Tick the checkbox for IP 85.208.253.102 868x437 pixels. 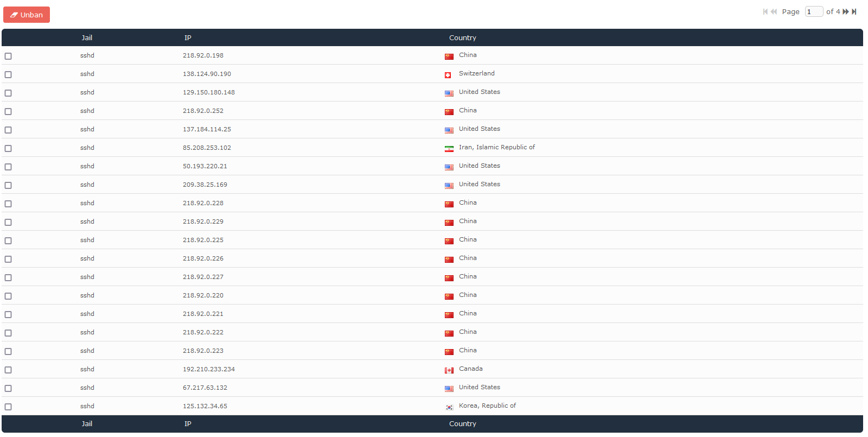point(8,149)
